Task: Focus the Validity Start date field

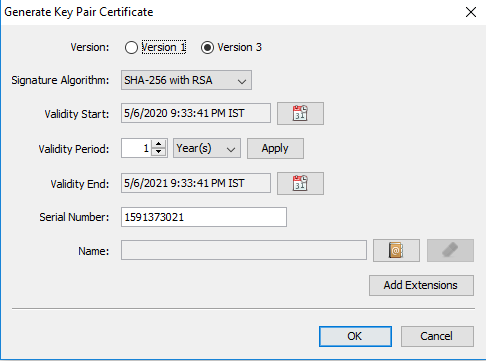Action: tap(196, 113)
